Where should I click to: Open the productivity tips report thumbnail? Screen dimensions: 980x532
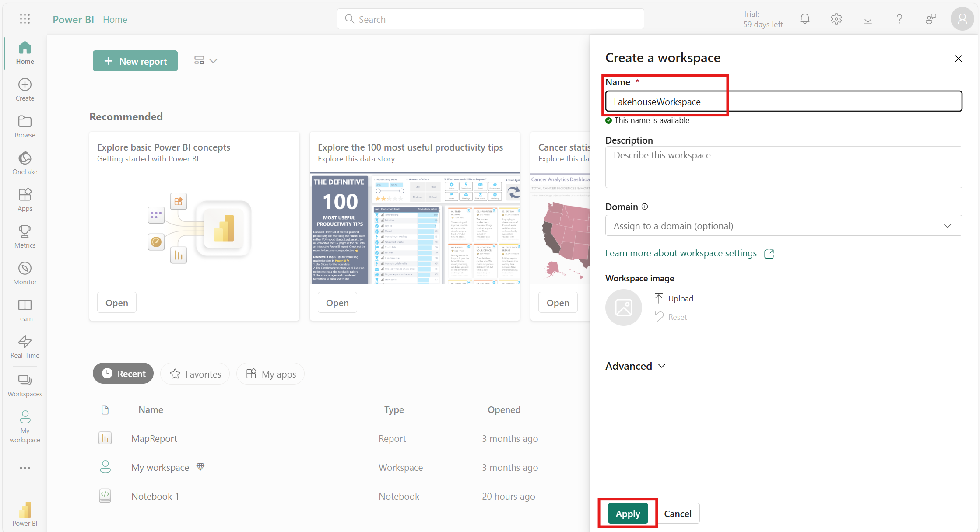point(415,229)
